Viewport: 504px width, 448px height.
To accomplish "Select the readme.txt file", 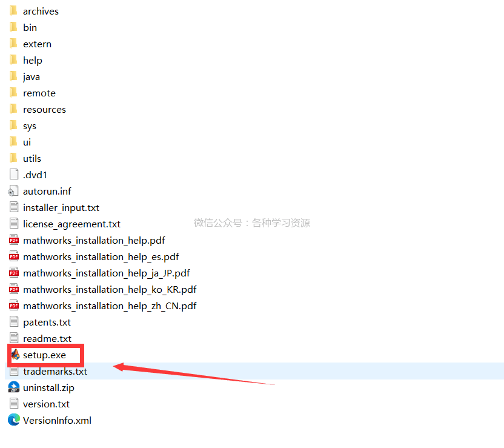I will (x=47, y=338).
